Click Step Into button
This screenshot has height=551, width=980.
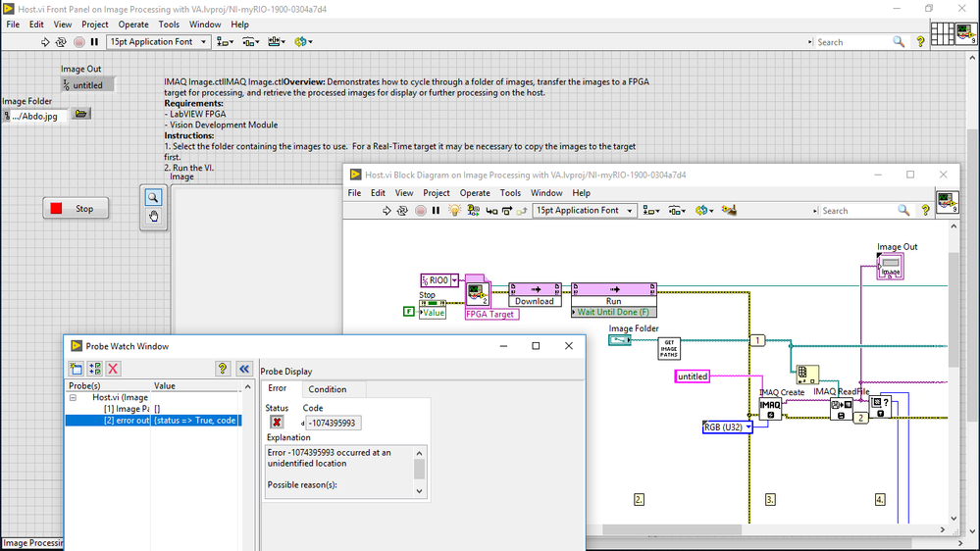coord(491,211)
